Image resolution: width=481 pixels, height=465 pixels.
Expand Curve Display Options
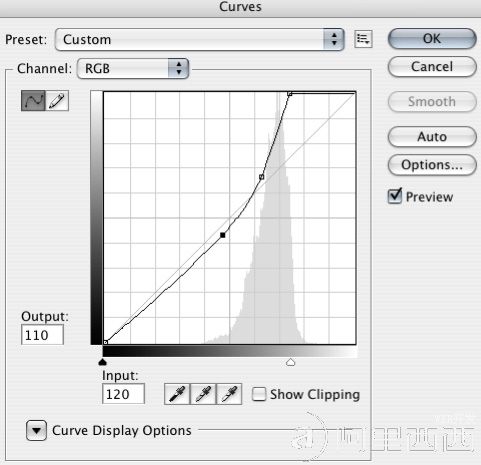coord(36,430)
